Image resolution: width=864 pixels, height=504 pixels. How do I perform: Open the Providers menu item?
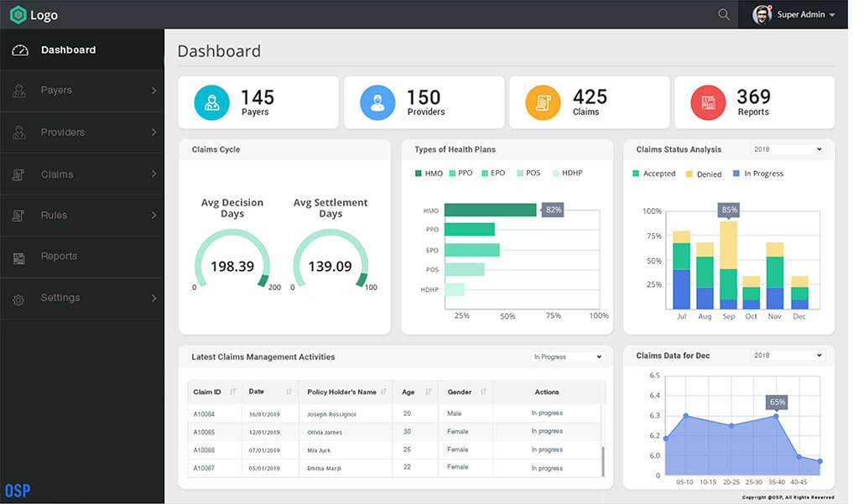tap(63, 132)
